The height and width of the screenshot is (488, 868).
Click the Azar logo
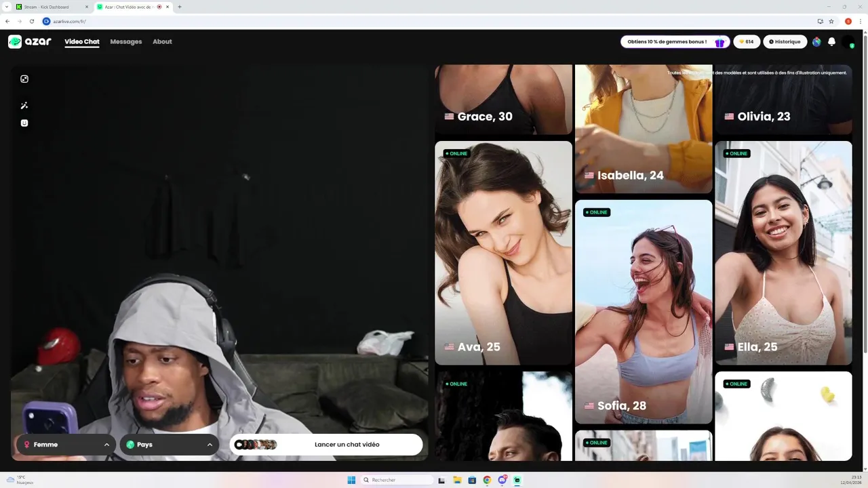tap(30, 41)
